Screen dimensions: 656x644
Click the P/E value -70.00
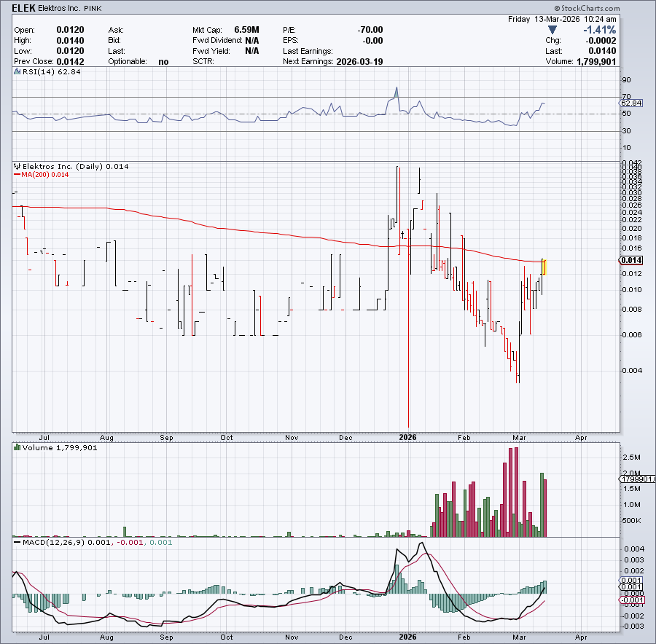370,30
